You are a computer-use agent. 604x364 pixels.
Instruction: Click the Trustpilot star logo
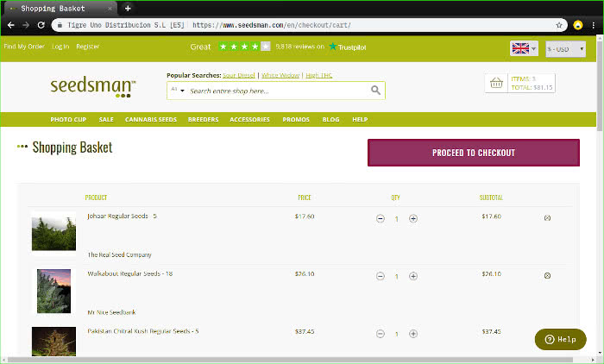tap(333, 47)
